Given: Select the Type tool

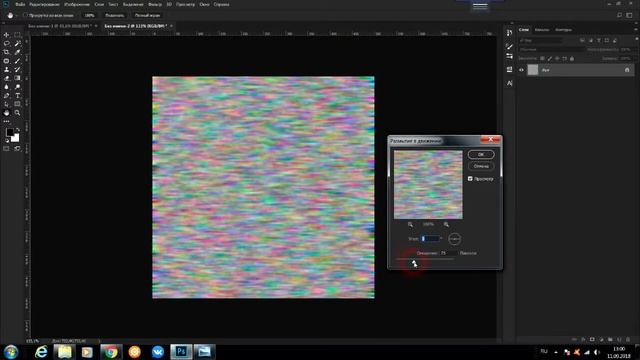Looking at the screenshot, I should coord(18,96).
